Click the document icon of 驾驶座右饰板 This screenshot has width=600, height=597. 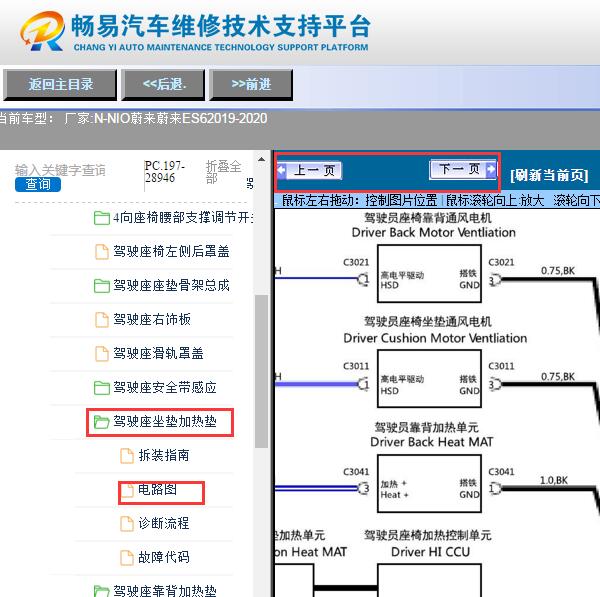coord(102,320)
